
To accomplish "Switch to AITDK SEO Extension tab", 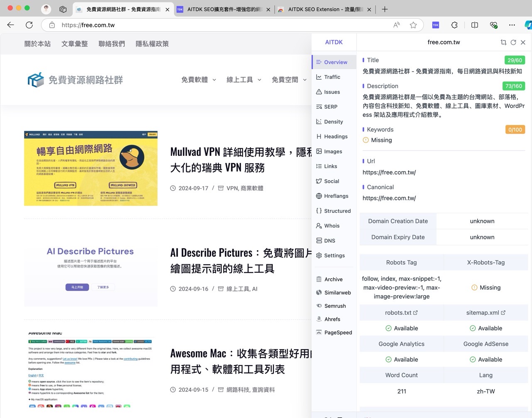I will coord(324,9).
